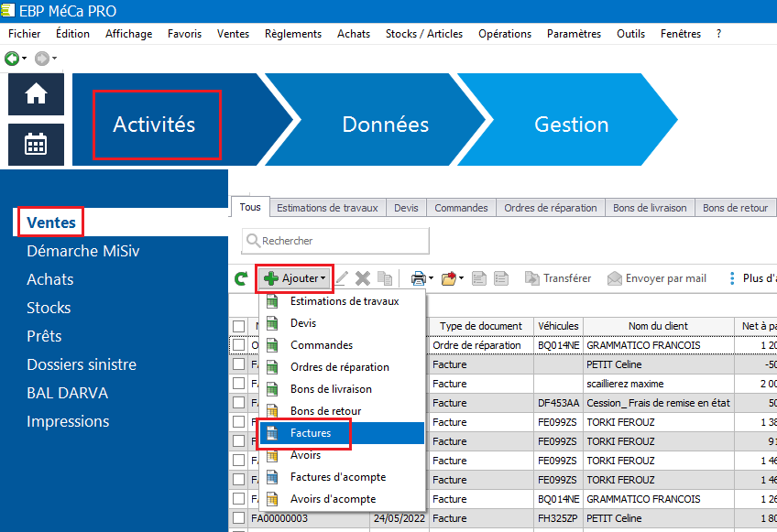This screenshot has height=532, width=777.
Task: Click the Bons de retour document icon
Action: [x=272, y=410]
